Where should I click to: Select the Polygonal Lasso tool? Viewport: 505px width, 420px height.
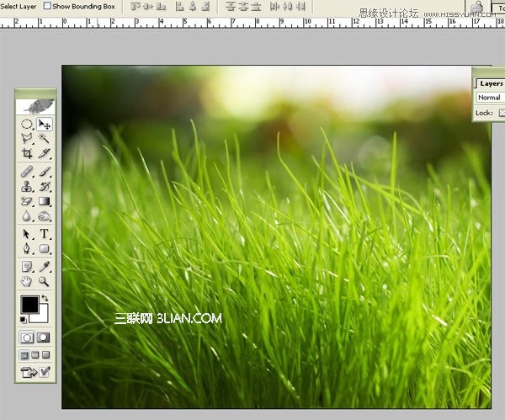pos(27,139)
